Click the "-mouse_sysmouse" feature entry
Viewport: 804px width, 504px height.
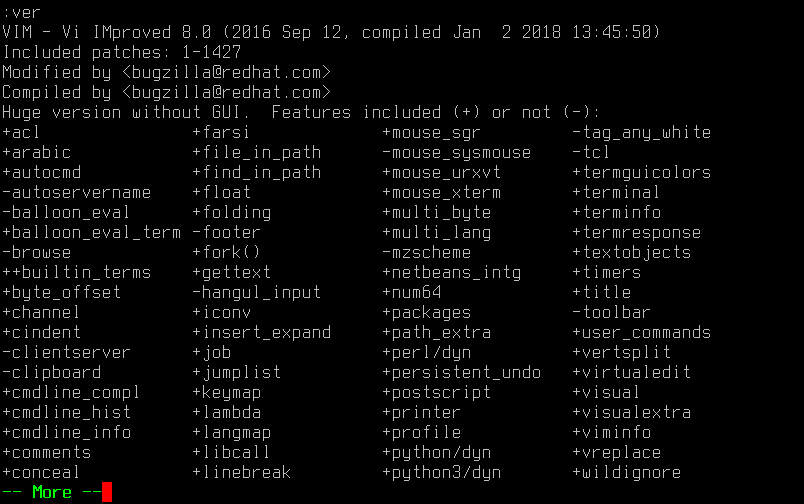click(x=456, y=152)
